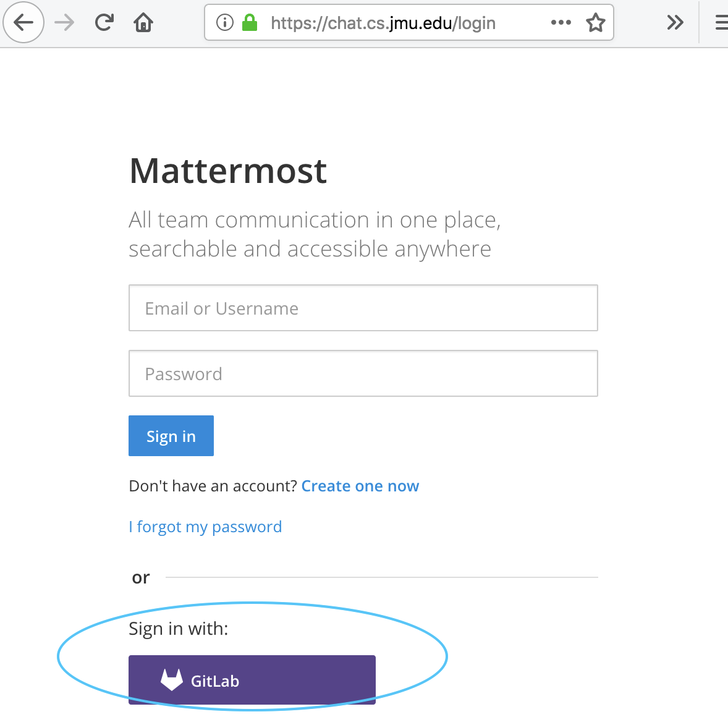The height and width of the screenshot is (717, 728).
Task: Open the browser home page
Action: point(143,22)
